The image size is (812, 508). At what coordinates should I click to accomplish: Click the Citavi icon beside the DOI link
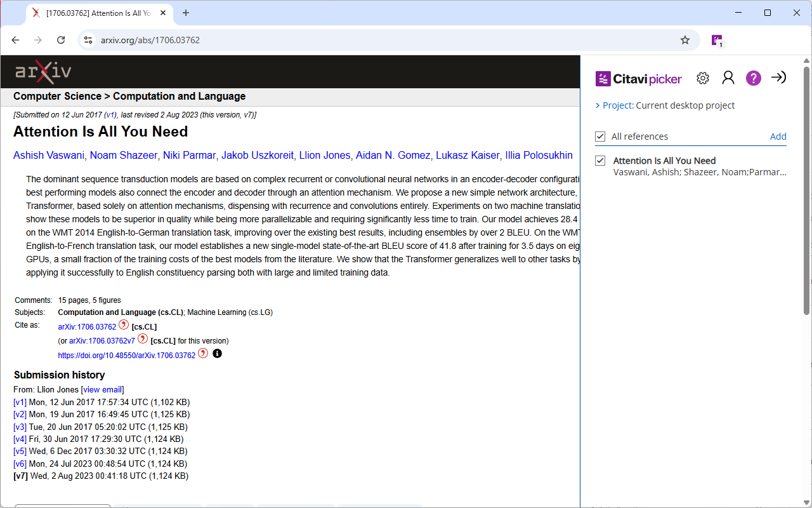click(x=203, y=353)
